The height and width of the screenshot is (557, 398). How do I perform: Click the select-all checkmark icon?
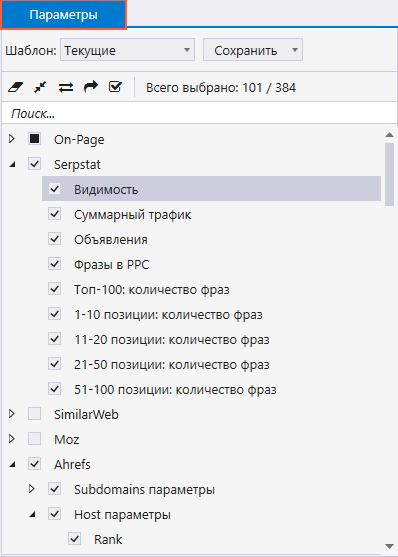click(x=115, y=87)
